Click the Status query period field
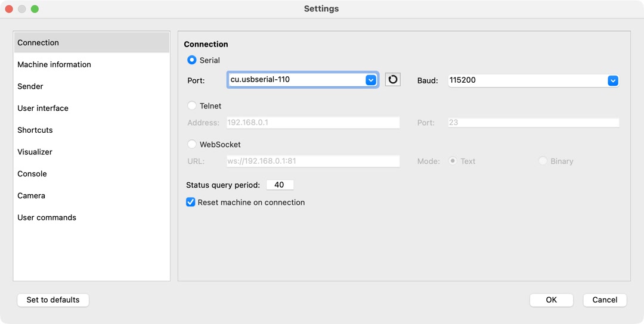Viewport: 644px width, 324px height. (280, 185)
